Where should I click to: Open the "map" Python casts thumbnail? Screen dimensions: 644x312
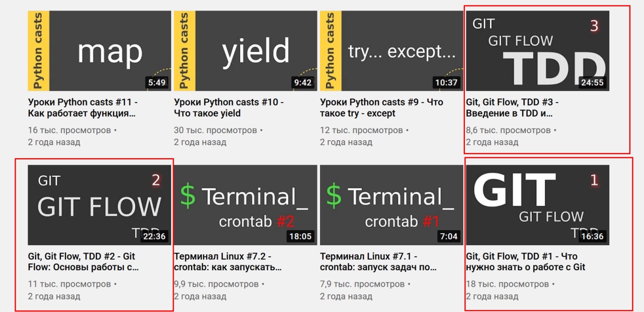[99, 51]
